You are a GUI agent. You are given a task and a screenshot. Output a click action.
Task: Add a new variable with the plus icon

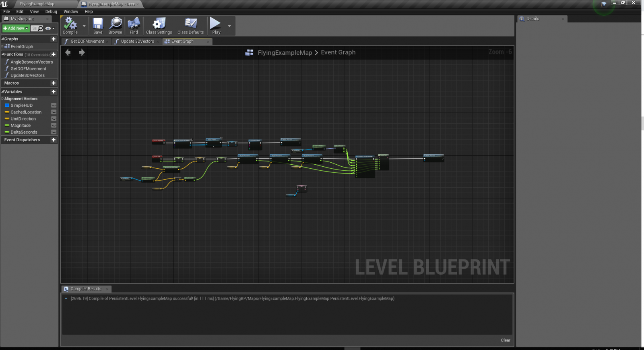[54, 92]
